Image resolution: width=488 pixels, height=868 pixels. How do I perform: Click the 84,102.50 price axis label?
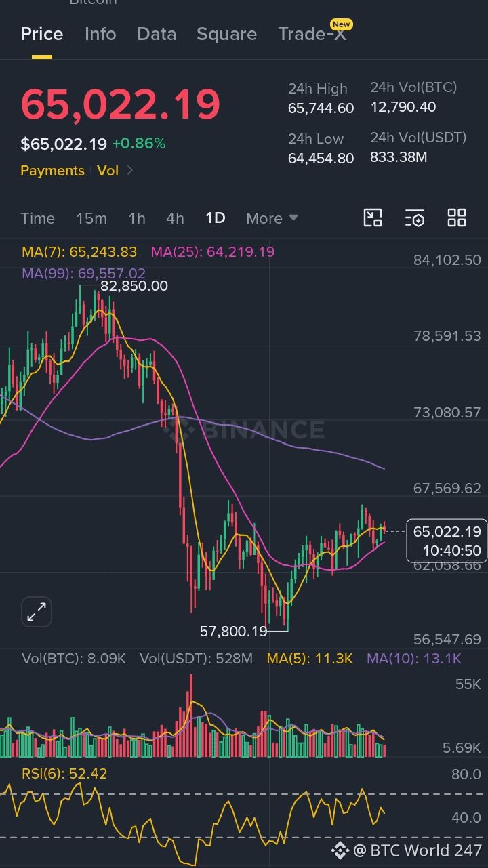pos(447,260)
